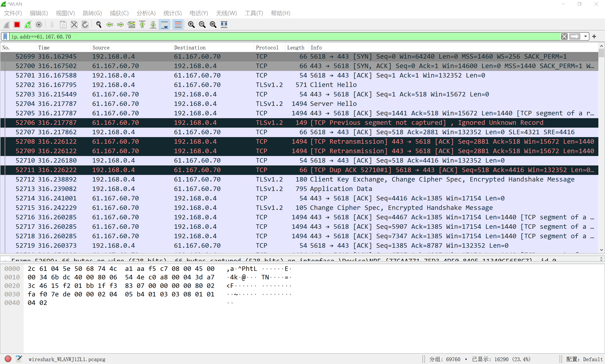This screenshot has width=605, height=364.
Task: Sort by the Protocol column header
Action: pos(270,48)
